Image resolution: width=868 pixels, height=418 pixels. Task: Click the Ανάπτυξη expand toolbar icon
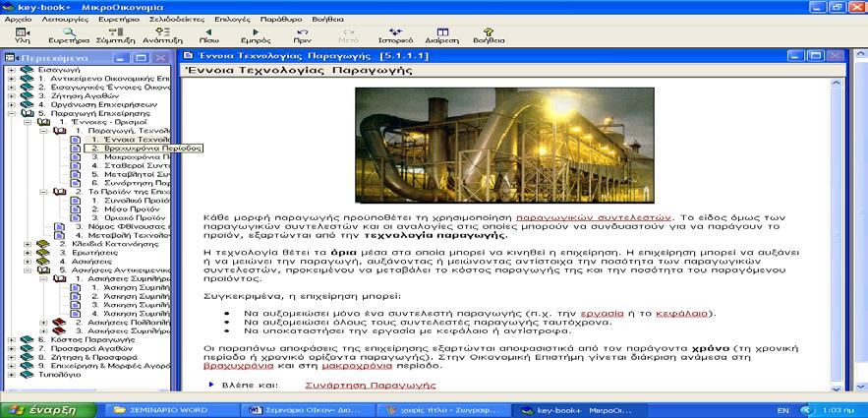click(x=162, y=32)
